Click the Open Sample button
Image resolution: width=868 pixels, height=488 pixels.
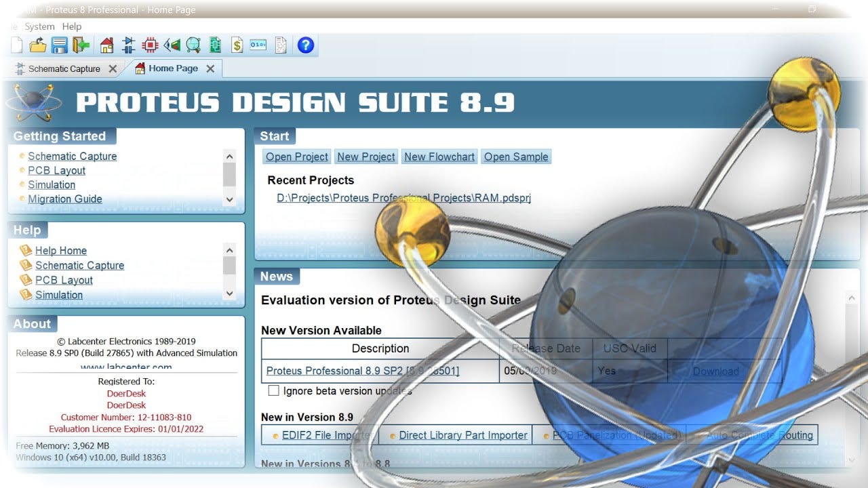516,157
